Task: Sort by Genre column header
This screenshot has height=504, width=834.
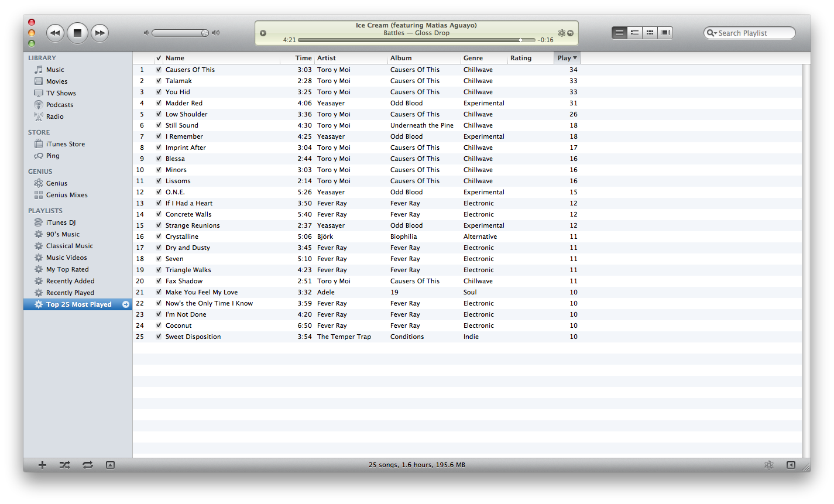Action: [484, 58]
